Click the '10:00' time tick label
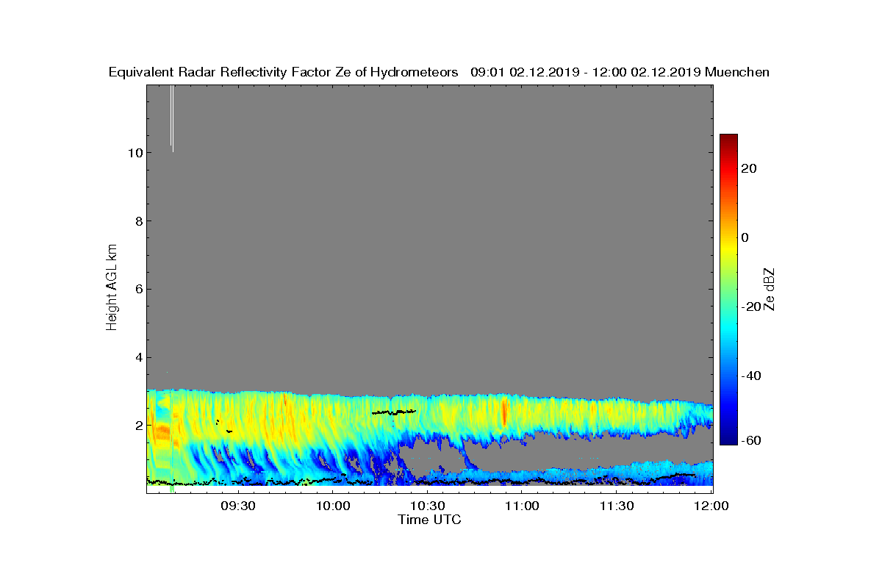Image resolution: width=882 pixels, height=588 pixels. pyautogui.click(x=333, y=506)
